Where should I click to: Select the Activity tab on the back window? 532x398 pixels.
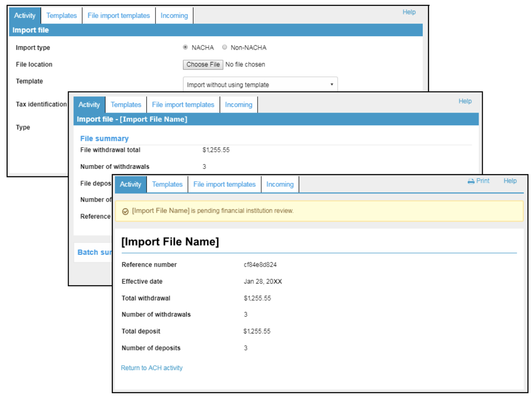click(25, 15)
